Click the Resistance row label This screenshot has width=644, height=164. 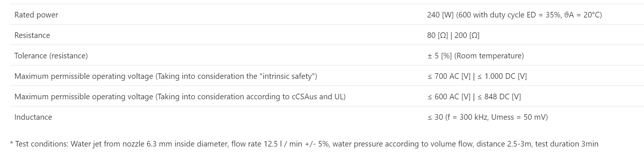pos(32,35)
